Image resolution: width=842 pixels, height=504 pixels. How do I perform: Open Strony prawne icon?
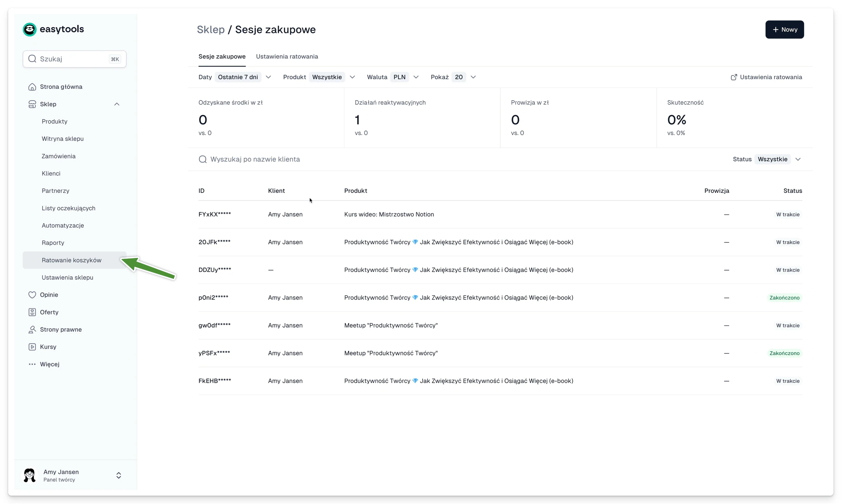coord(32,329)
